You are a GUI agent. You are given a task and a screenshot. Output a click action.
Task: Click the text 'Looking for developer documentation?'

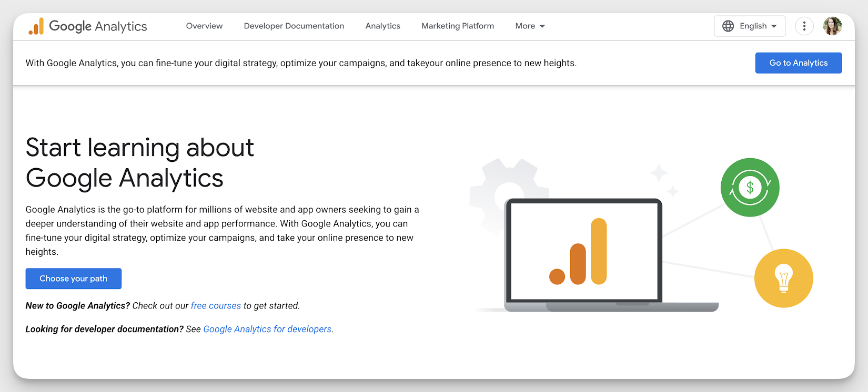[x=104, y=329]
